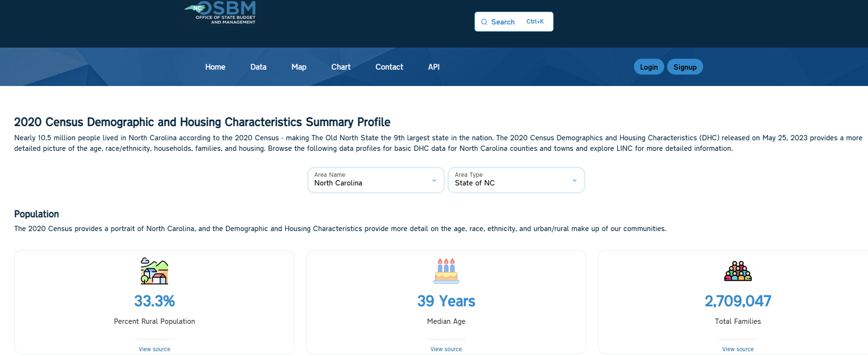Viewport: 868px width, 356px height.
Task: Open the API nav link
Action: pyautogui.click(x=434, y=67)
